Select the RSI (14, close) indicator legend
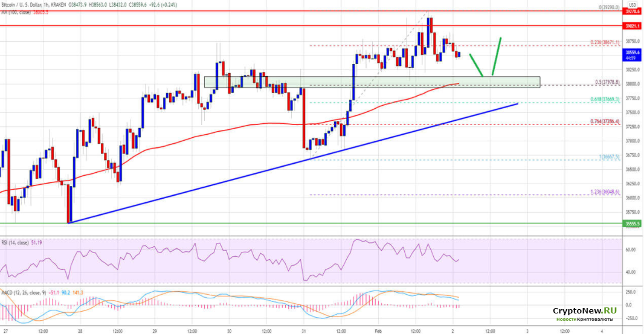Viewport: 644px width, 334px height. (x=15, y=243)
